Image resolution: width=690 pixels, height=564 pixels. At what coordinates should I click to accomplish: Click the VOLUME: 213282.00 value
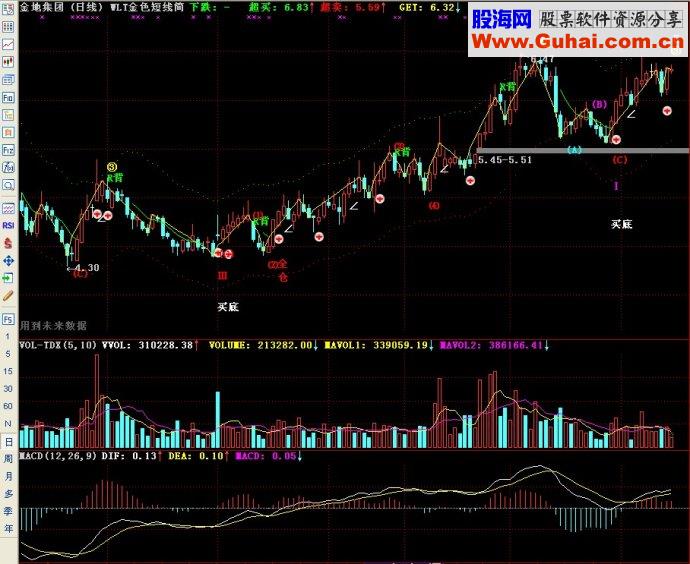click(262, 345)
